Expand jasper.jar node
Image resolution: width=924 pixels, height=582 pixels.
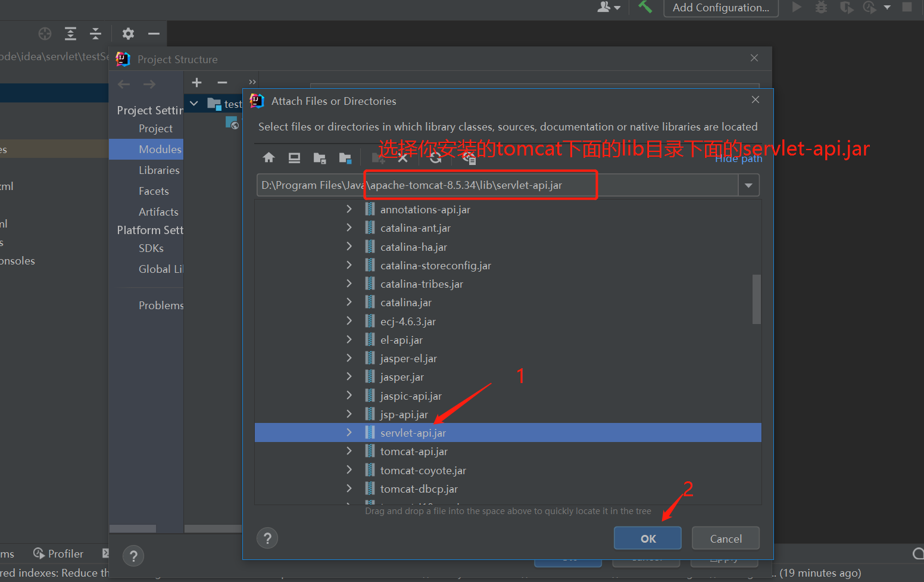pos(349,376)
